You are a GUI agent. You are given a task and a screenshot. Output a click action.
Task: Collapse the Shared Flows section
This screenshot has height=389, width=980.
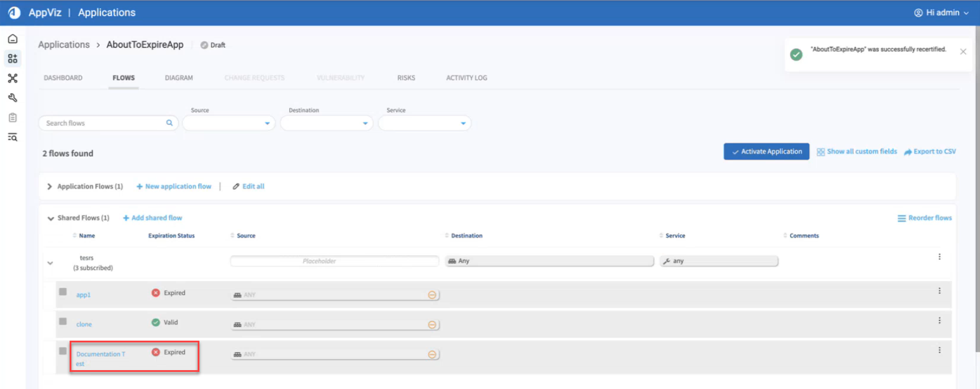(x=51, y=219)
